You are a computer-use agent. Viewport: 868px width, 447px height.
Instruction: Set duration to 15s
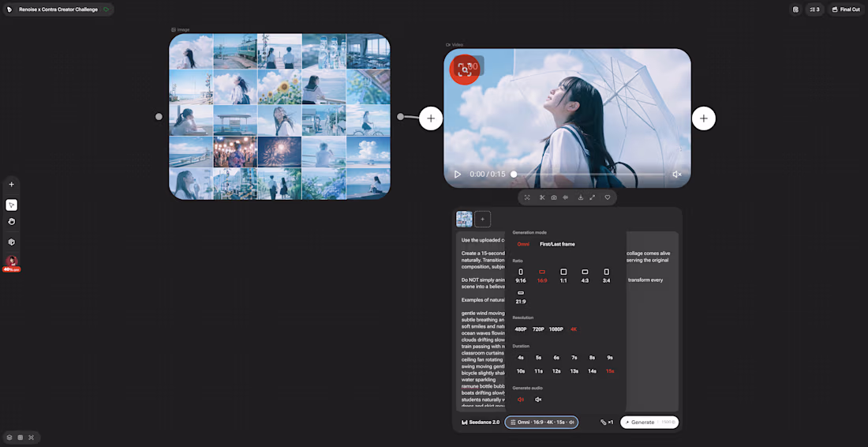pos(609,371)
